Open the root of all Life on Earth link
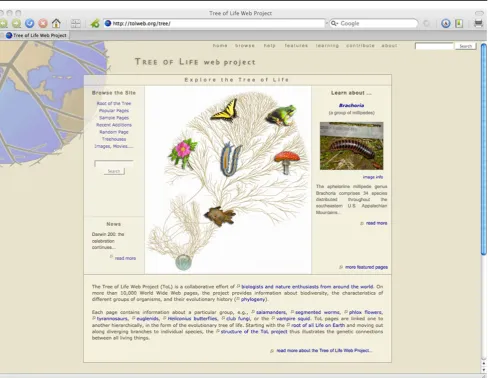The image size is (488, 378). [x=318, y=325]
